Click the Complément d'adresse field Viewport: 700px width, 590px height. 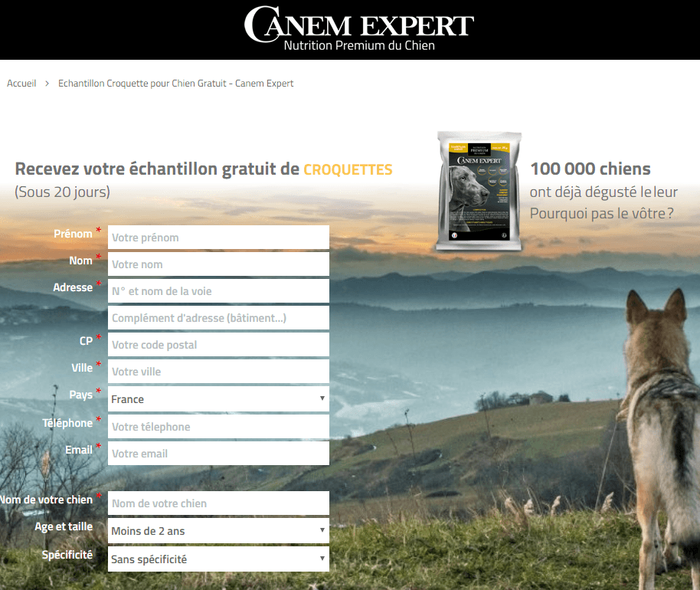[218, 317]
